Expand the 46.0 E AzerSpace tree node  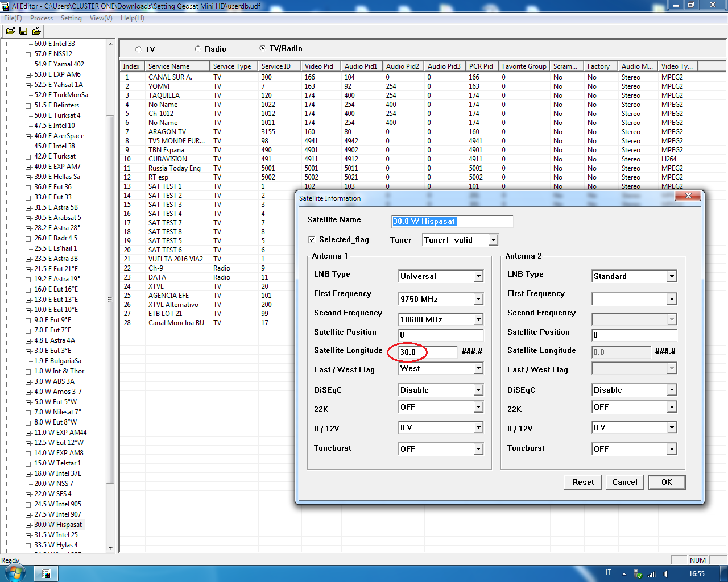click(x=28, y=136)
